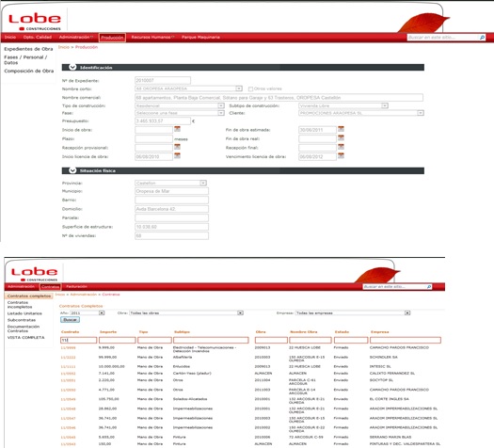
Task: Open Administración tab in lower page
Action: [21, 287]
